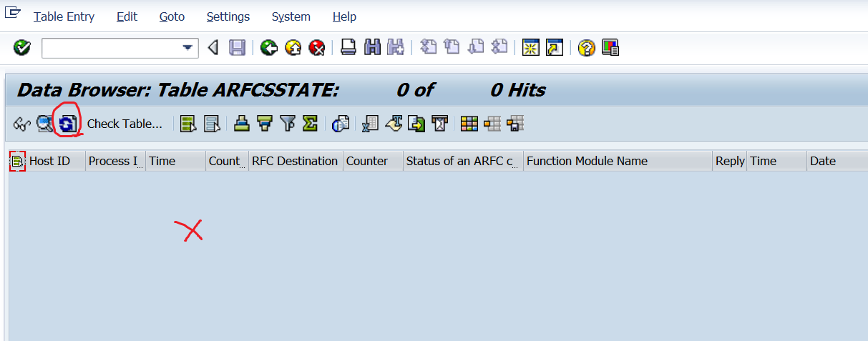Image resolution: width=868 pixels, height=341 pixels.
Task: Click the green Back arrow icon
Action: coord(269,48)
